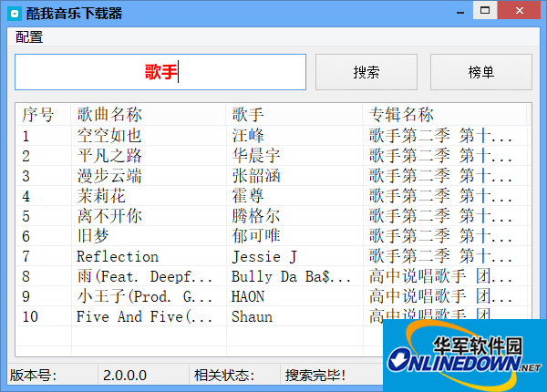This screenshot has height=392, width=547.
Task: Select the song 空空如也
Action: click(x=109, y=136)
